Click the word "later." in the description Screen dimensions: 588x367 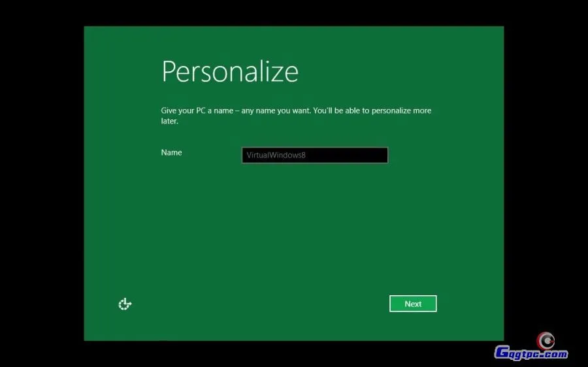coord(169,121)
